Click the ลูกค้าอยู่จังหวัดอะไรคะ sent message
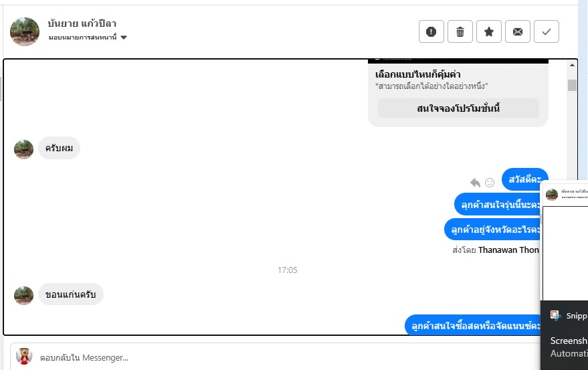This screenshot has height=370, width=588. point(492,229)
